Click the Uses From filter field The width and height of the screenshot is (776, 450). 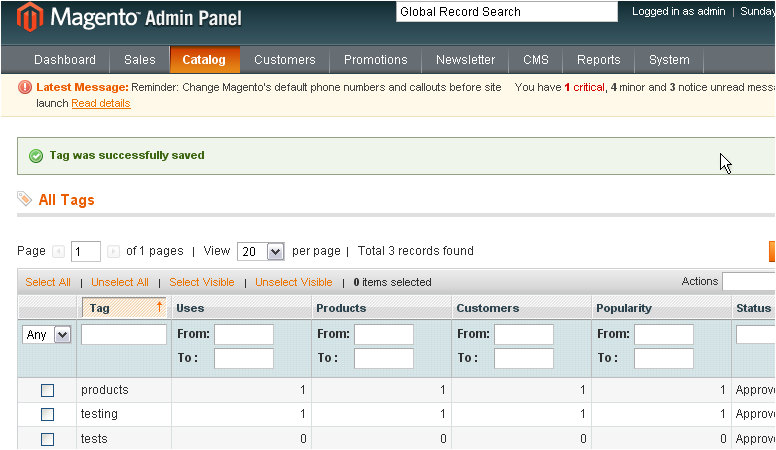pos(244,335)
